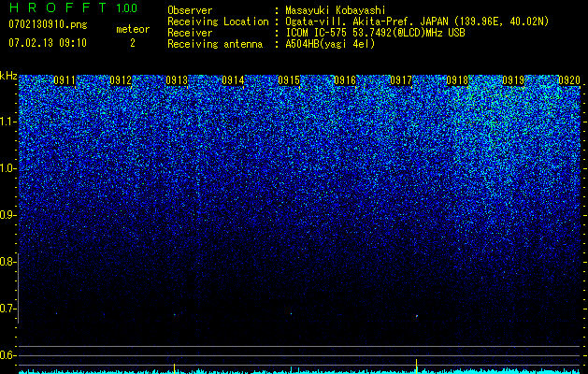Click the Receiving Location label
Viewport: 588px width, 374px height.
pos(218,22)
